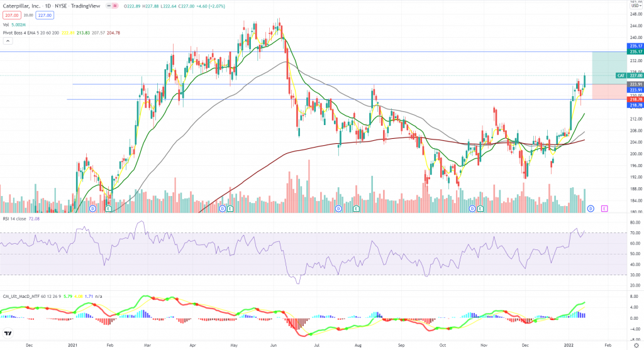
Task: Open the upcoming dividend marker in January 2022
Action: 591,209
